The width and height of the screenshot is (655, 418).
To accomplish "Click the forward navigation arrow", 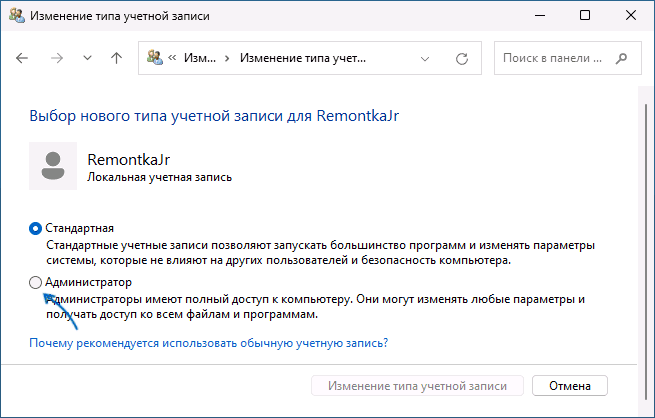I will click(x=56, y=58).
